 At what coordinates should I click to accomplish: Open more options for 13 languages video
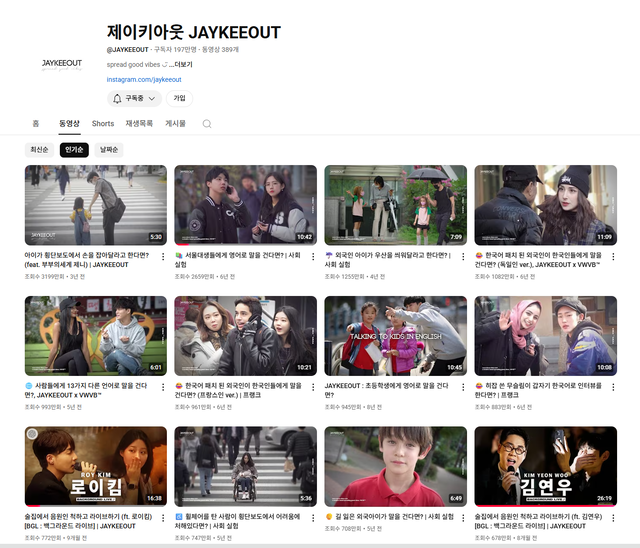[x=163, y=387]
